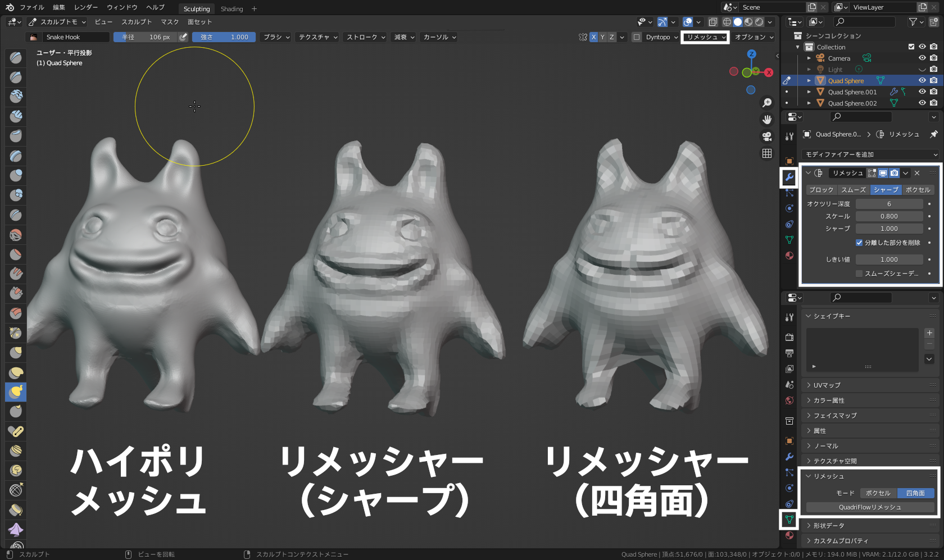Uncheck 分離した部分を削除 in the Remesh modifier
The image size is (944, 560).
click(859, 242)
